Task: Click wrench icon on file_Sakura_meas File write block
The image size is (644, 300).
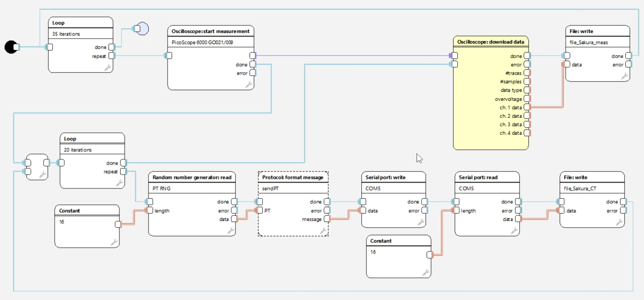Action: coord(624,76)
